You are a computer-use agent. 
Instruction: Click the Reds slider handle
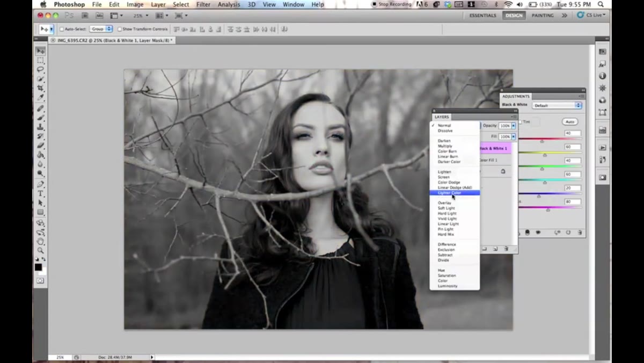(x=541, y=141)
